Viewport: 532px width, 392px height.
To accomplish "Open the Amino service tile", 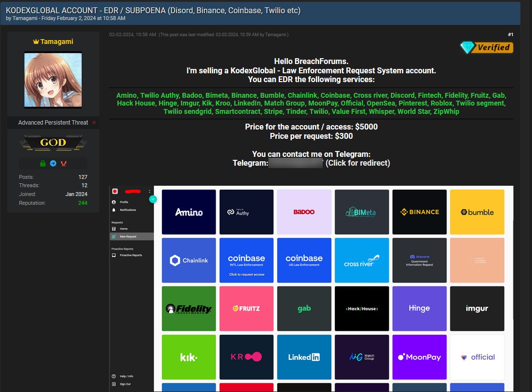I will (x=189, y=212).
